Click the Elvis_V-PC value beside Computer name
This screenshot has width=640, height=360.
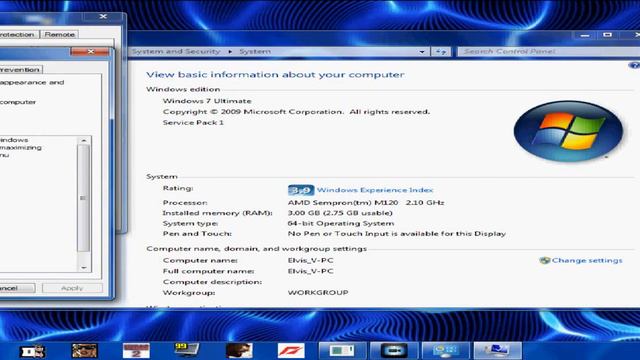tap(310, 260)
